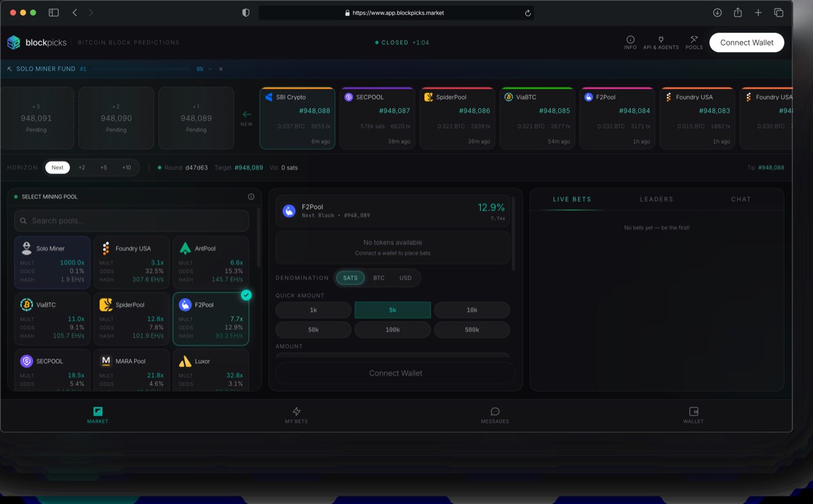Switch to the LIVE BETS tab
The image size is (813, 504).
pos(572,199)
